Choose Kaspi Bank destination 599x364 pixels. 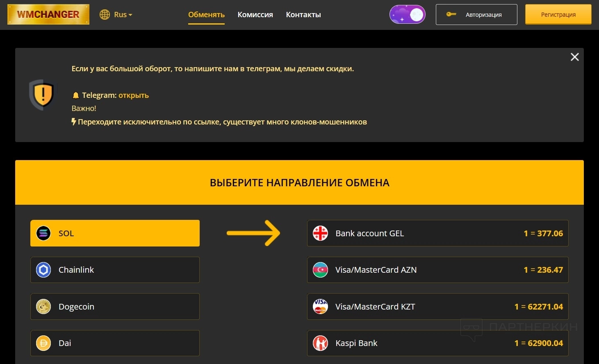[438, 343]
